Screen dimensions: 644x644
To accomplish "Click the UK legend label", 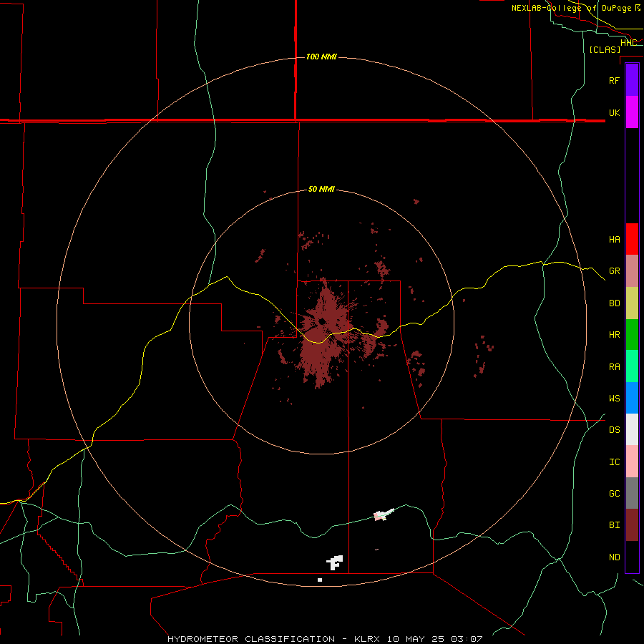I will point(614,113).
